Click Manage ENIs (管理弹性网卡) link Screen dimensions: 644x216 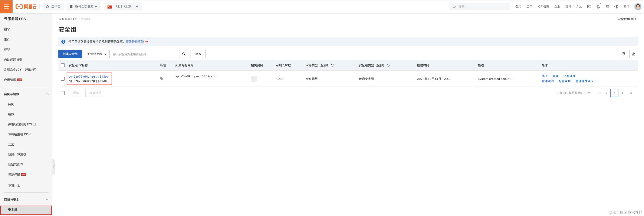click(584, 81)
